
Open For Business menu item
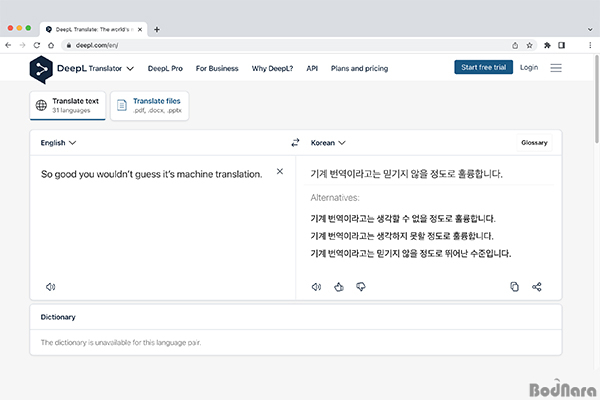[217, 69]
